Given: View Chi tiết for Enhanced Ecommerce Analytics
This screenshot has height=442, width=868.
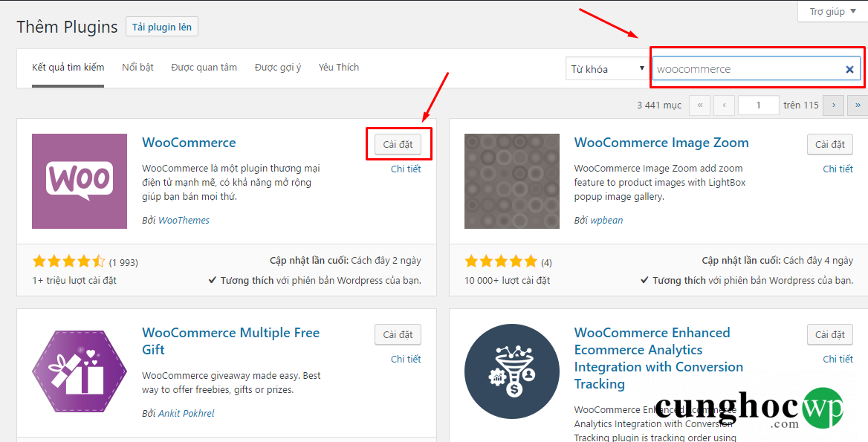Looking at the screenshot, I should click(x=838, y=360).
